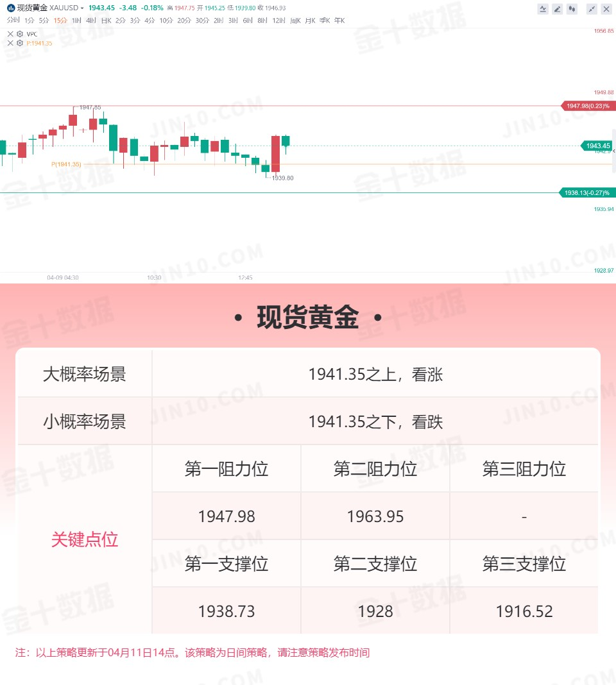This screenshot has width=616, height=685.
Task: Select the 分时 timeframe tab
Action: click(13, 20)
